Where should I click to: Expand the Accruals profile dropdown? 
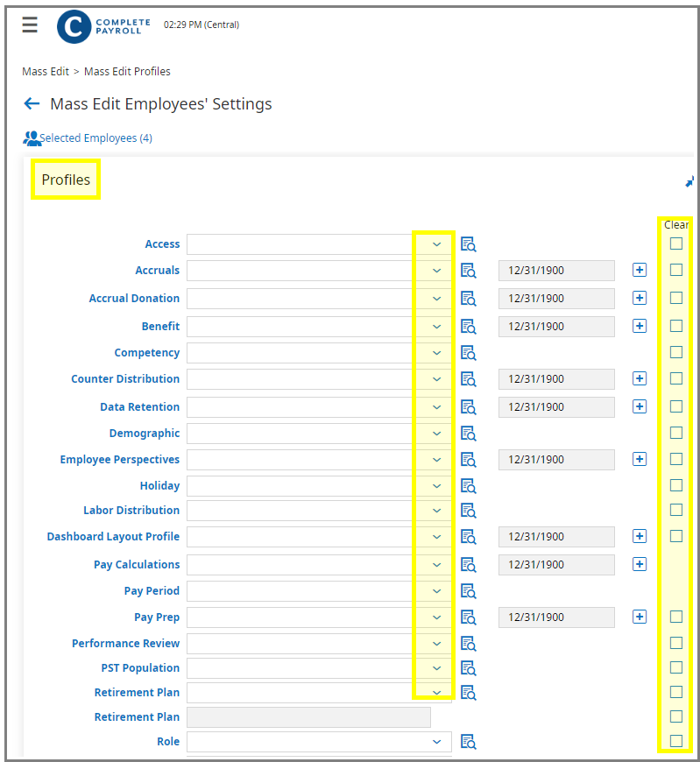[436, 271]
